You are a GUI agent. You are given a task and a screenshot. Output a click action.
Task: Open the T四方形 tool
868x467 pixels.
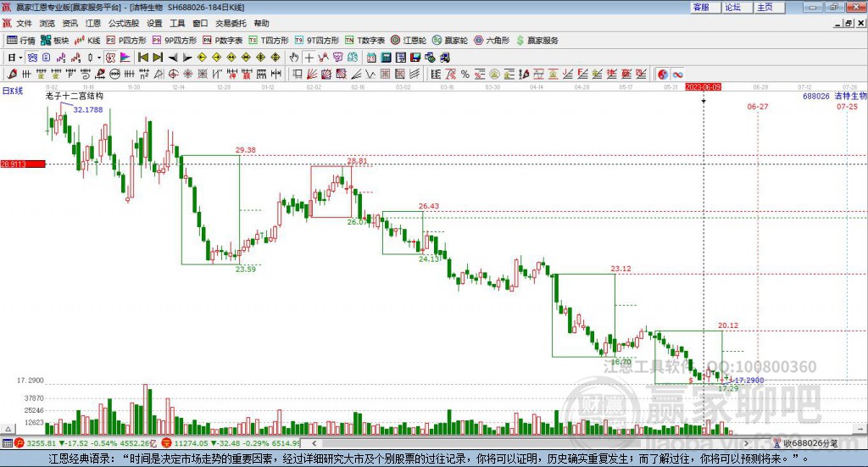tap(269, 41)
